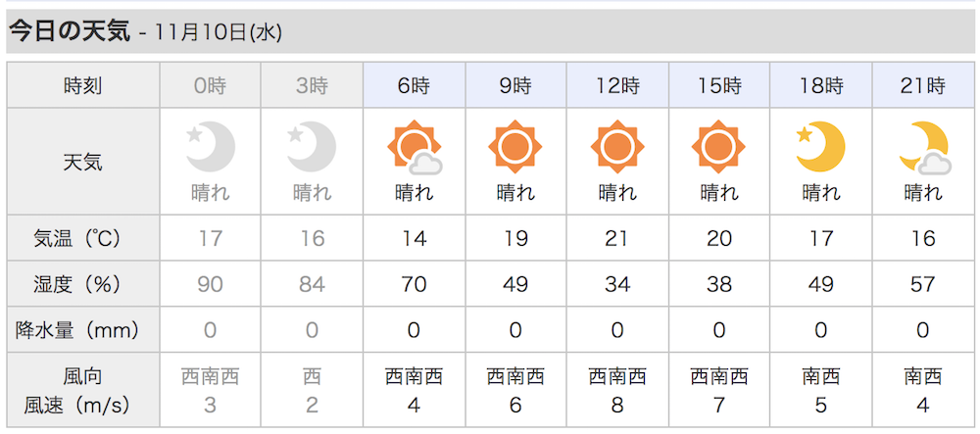Click the grey moon icon at 0時
Image resolution: width=980 pixels, height=434 pixels.
pos(211,147)
